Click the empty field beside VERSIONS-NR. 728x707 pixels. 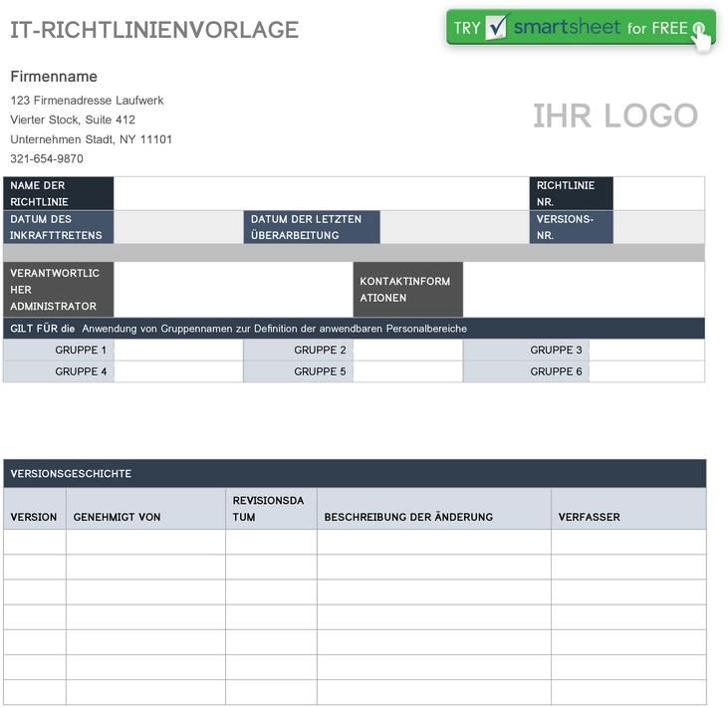[x=659, y=227]
